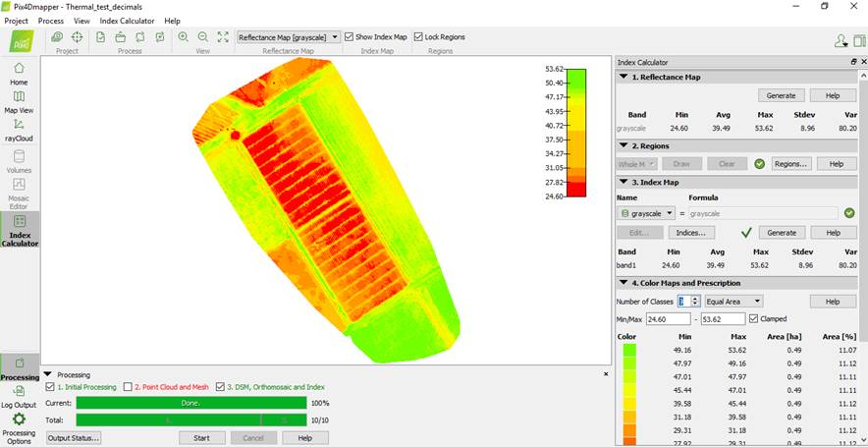The image size is (868, 447).
Task: Open the Reflectance Map [grayscale] dropdown
Action: tap(289, 37)
